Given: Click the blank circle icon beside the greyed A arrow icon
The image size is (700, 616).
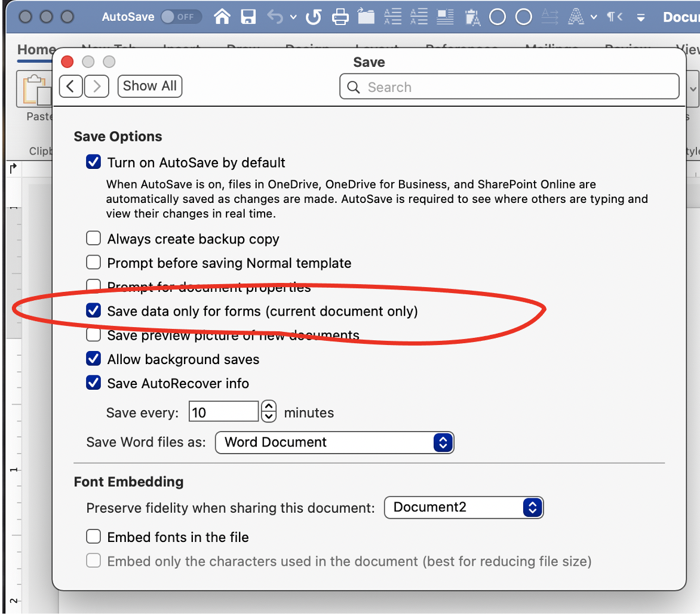Looking at the screenshot, I should [x=524, y=17].
